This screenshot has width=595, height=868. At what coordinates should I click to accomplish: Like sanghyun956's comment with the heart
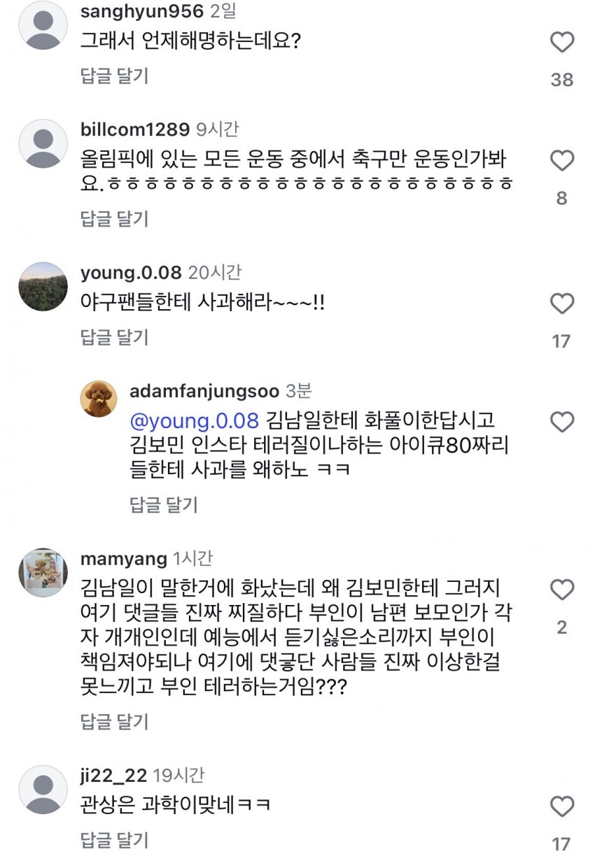562,43
